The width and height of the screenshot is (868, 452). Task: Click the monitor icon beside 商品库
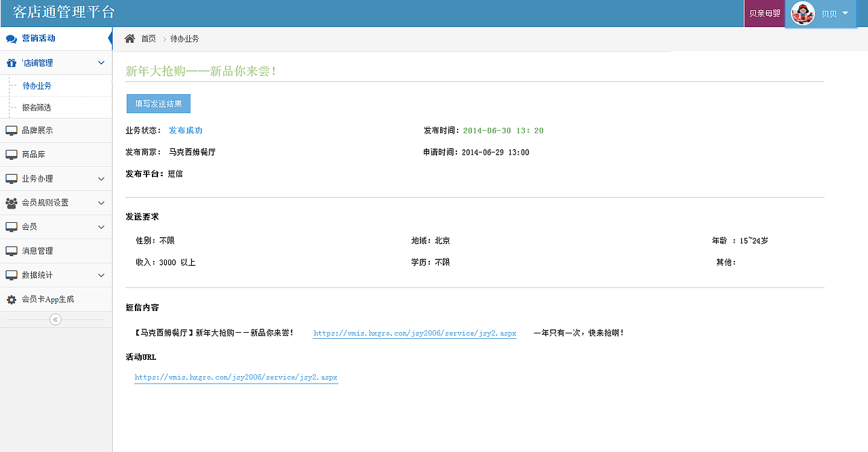click(11, 155)
